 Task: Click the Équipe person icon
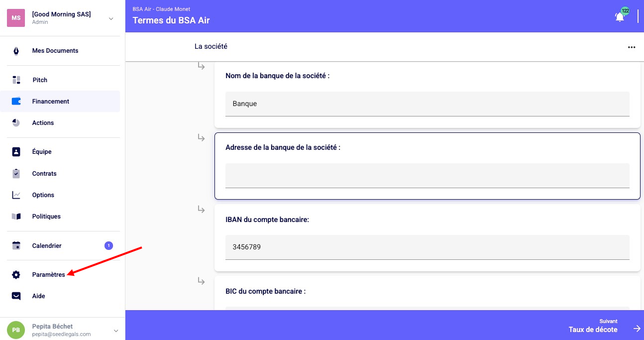[16, 152]
